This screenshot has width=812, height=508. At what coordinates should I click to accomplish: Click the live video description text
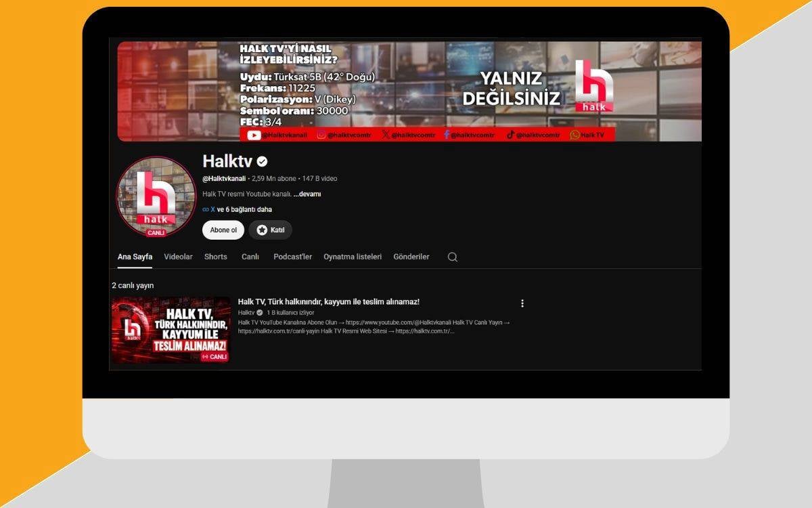click(x=374, y=326)
